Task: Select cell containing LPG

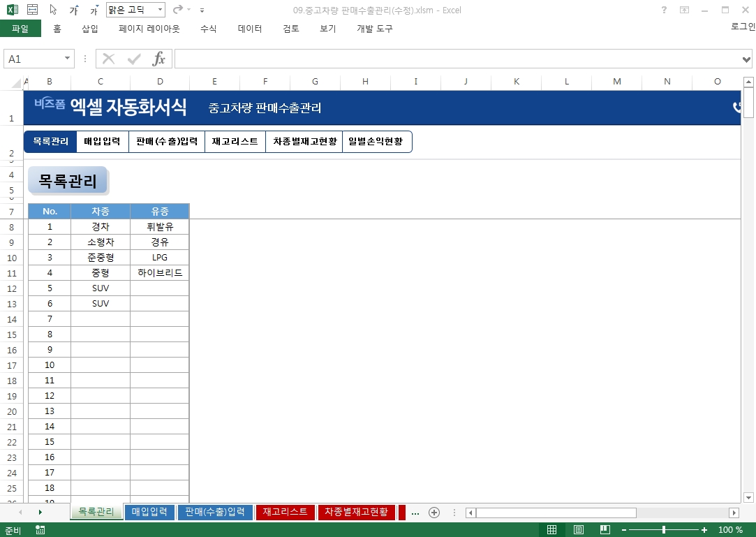Action: click(x=160, y=257)
